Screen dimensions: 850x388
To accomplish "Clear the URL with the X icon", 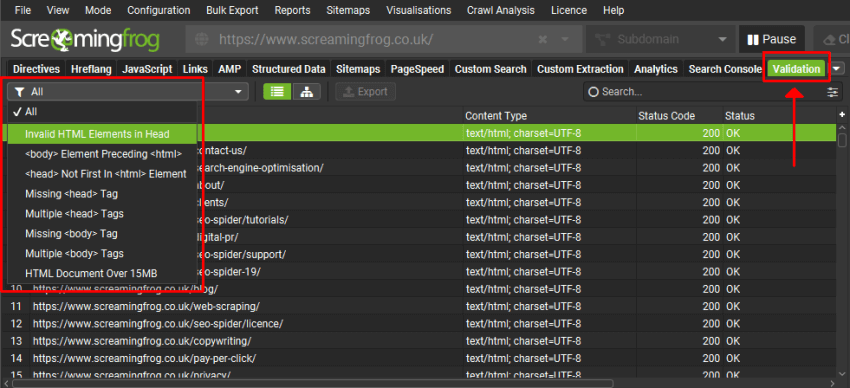I will coord(542,40).
